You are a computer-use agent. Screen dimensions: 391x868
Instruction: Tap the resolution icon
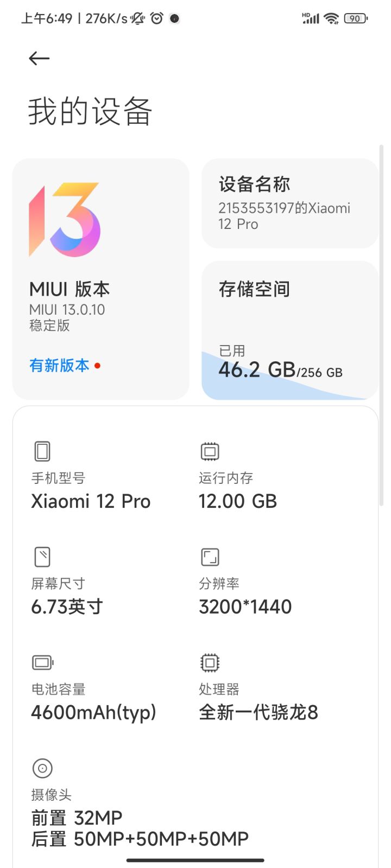tap(210, 557)
